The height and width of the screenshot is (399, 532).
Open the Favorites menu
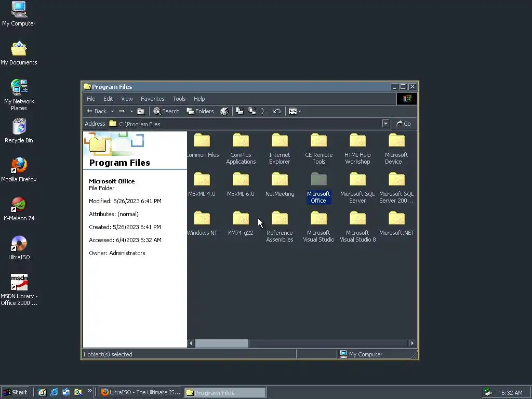153,99
